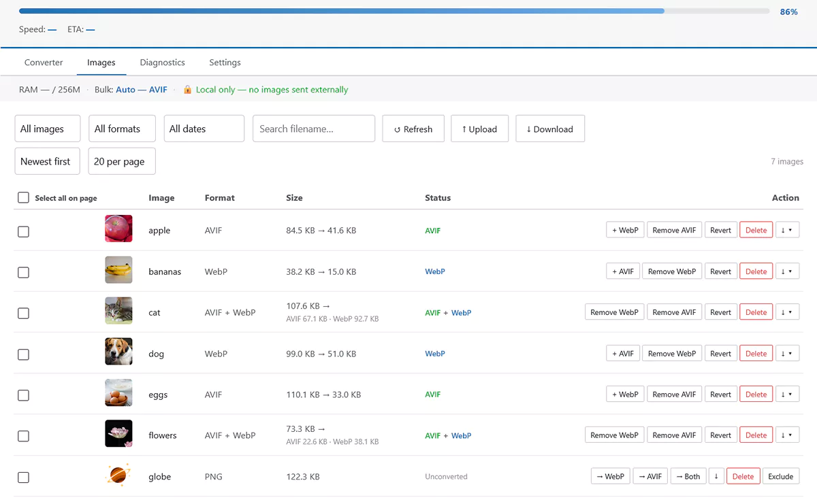Revert the dog image
The height and width of the screenshot is (504, 817).
[720, 354]
